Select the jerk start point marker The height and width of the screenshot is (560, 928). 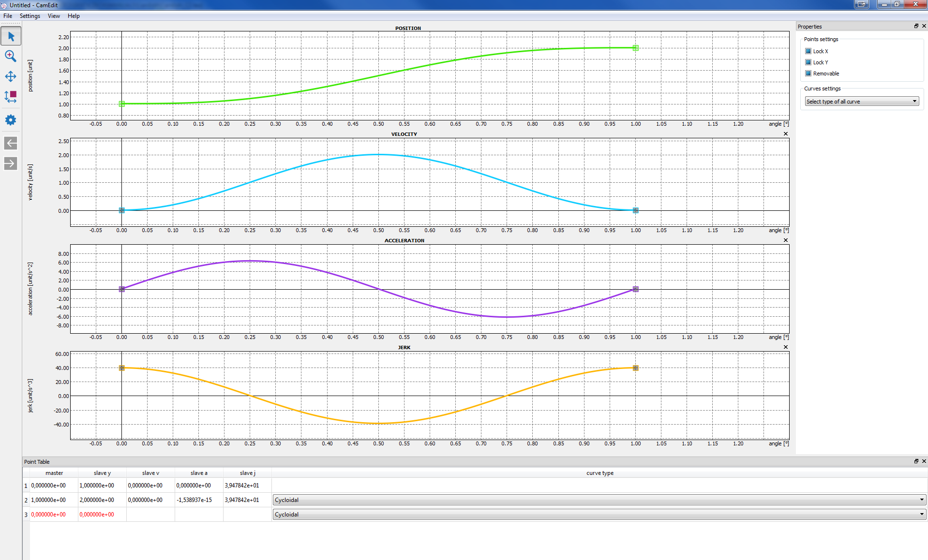point(122,368)
